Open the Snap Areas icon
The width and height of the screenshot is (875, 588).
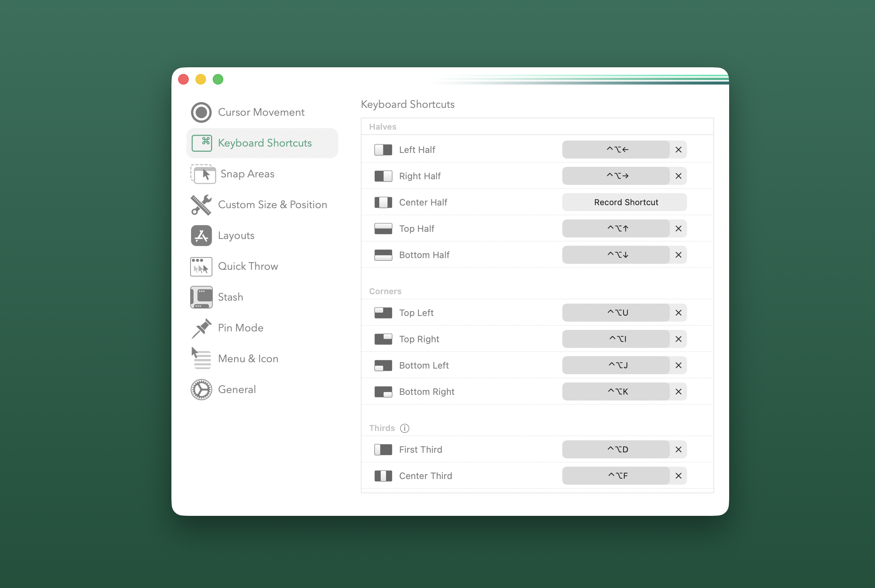point(203,174)
